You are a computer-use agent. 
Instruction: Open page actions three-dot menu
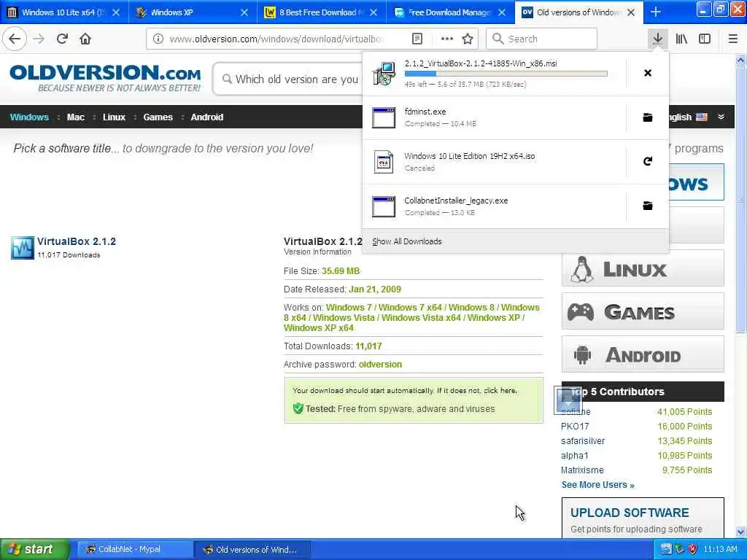[447, 39]
